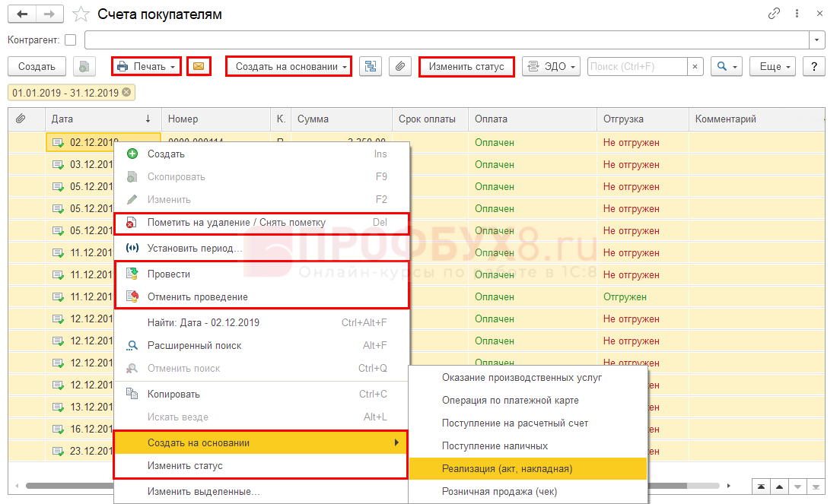
Task: Sort the list by Дата column header
Action: tap(99, 119)
